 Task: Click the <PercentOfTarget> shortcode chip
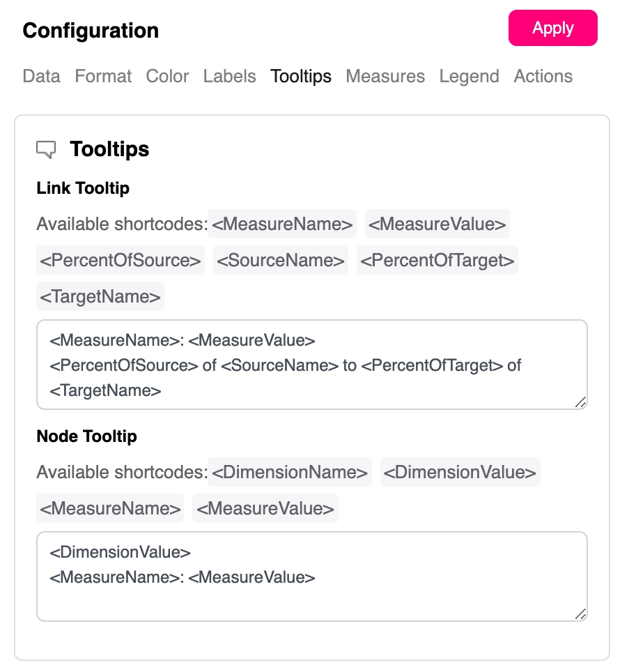tap(437, 260)
